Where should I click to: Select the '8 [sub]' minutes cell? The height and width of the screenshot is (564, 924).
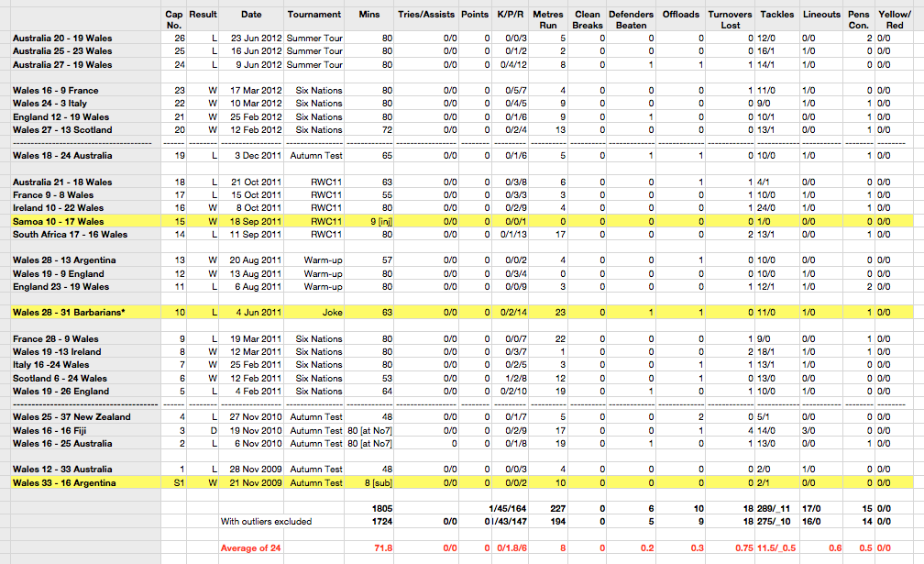(374, 482)
